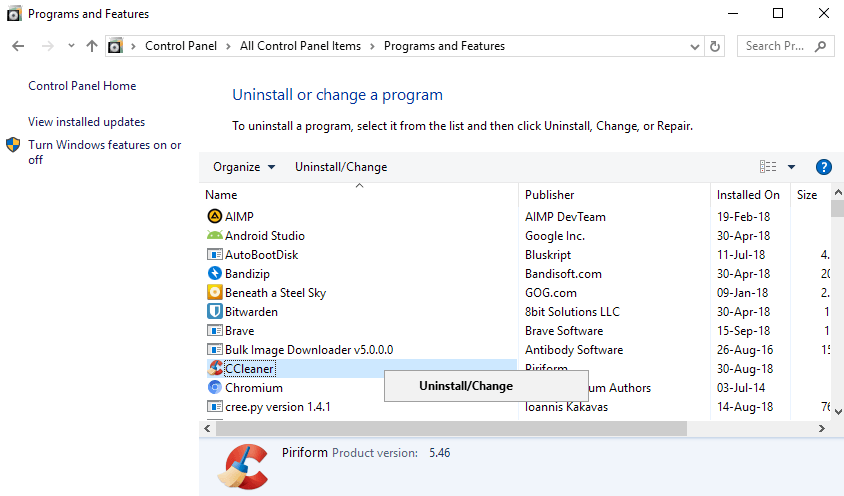844x496 pixels.
Task: Click the 8bit Solutions LLC publisher cell
Action: [572, 311]
